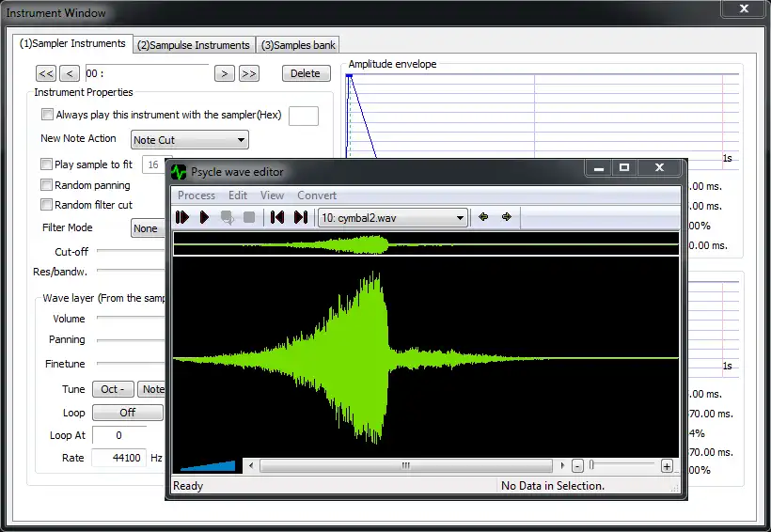
Task: Click the Loop Off button
Action: point(127,413)
